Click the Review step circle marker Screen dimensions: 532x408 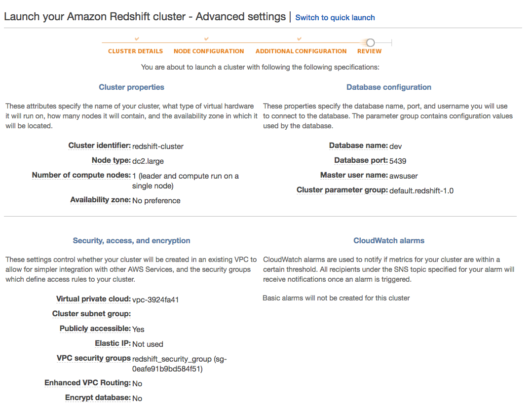click(371, 43)
